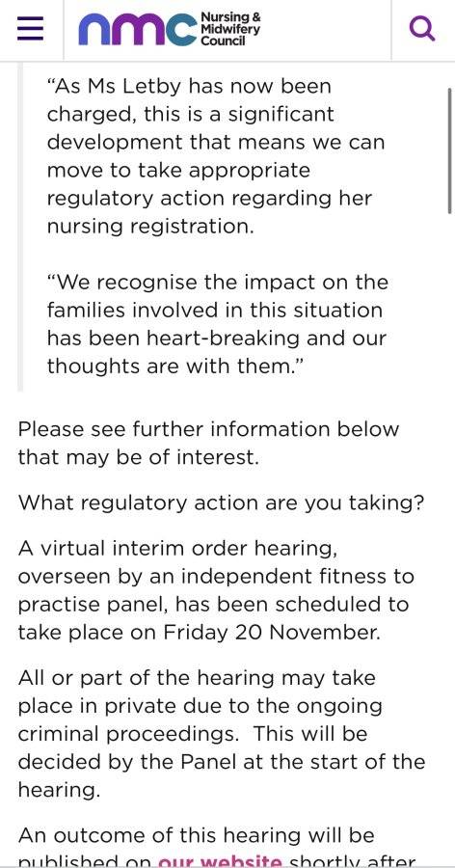The height and width of the screenshot is (868, 455).
Task: Click the NMC logo
Action: pyautogui.click(x=139, y=29)
